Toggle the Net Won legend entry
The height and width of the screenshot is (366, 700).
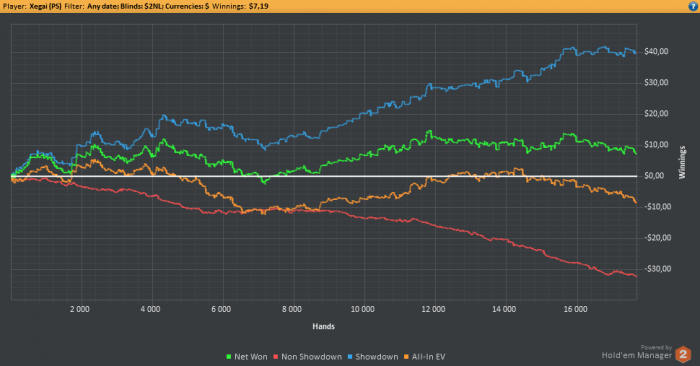[x=247, y=357]
